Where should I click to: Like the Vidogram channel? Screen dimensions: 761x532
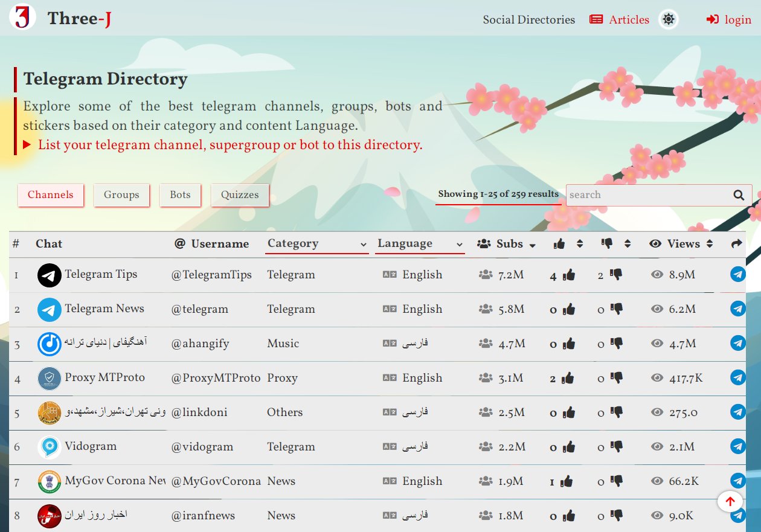point(568,447)
